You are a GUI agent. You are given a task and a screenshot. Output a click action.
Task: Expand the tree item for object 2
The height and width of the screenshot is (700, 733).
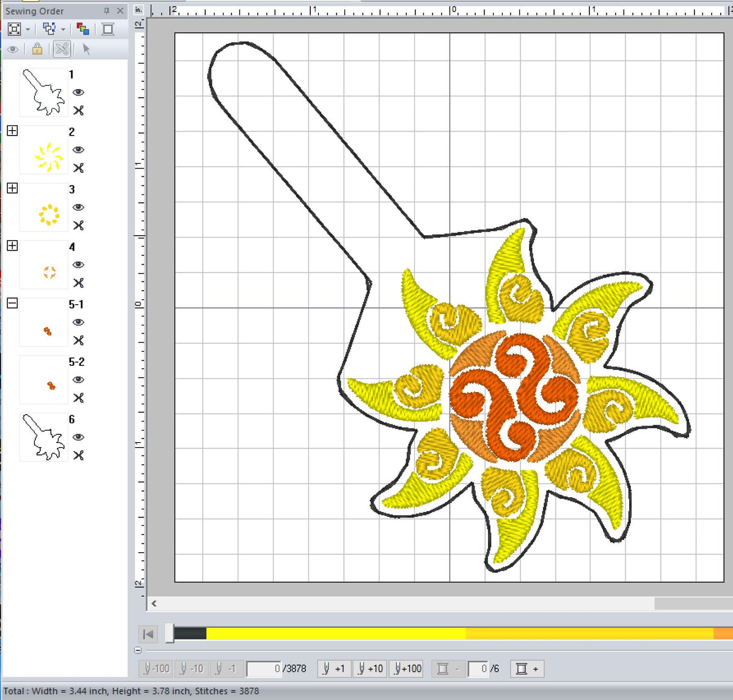12,131
